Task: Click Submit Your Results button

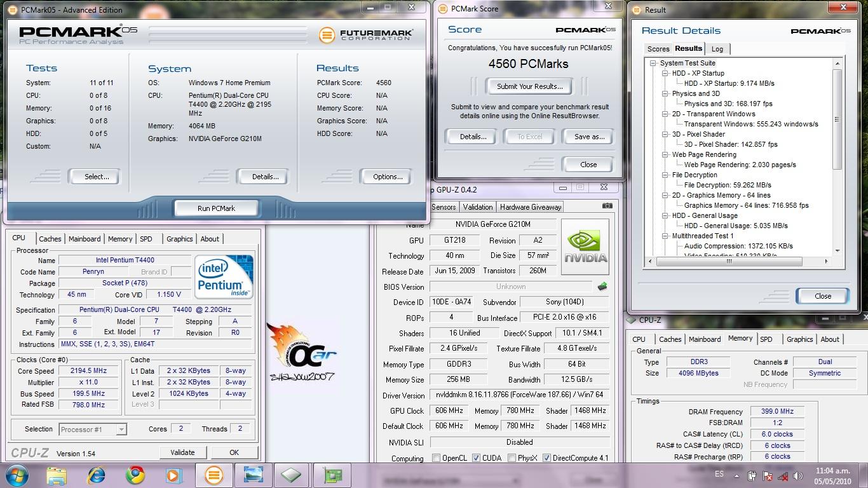Action: tap(529, 86)
